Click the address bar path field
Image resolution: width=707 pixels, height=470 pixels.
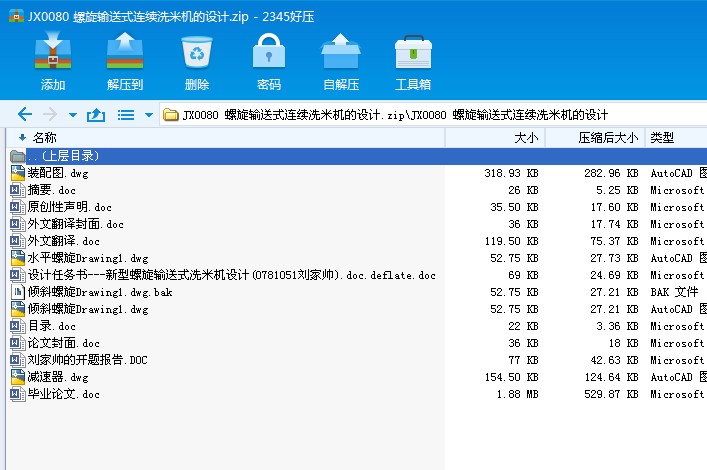[x=433, y=115]
